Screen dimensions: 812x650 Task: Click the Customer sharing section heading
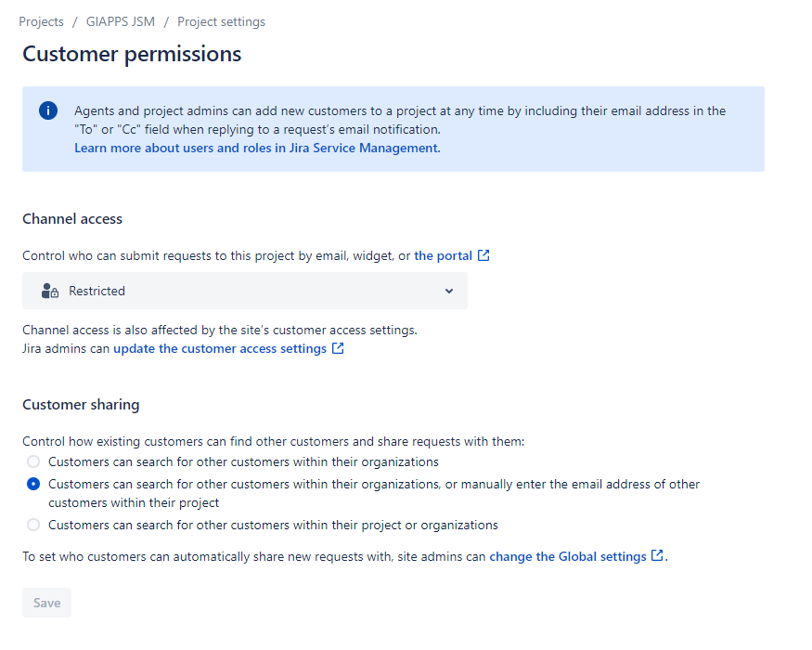(x=81, y=404)
